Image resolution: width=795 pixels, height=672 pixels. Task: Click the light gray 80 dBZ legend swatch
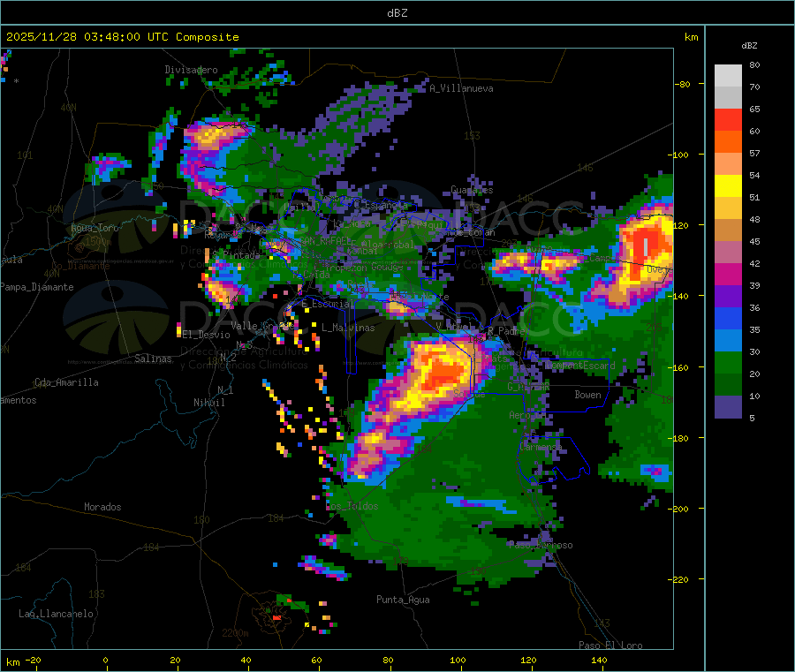[728, 76]
